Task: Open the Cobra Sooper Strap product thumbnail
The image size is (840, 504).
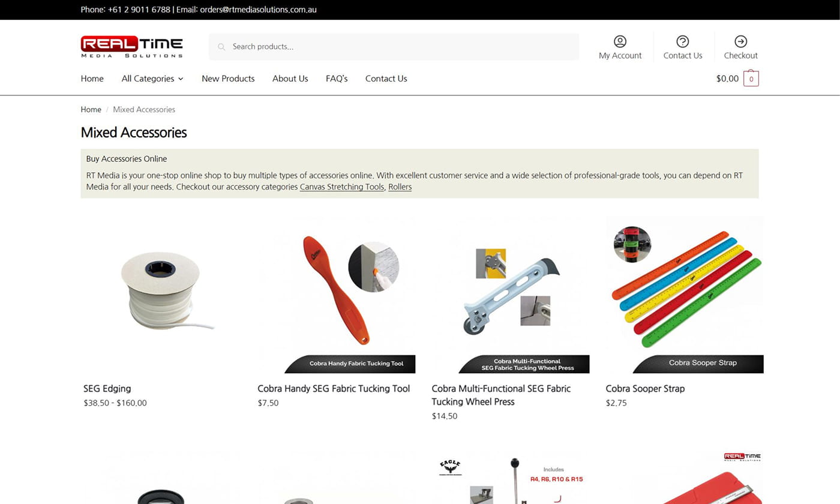Action: (685, 295)
